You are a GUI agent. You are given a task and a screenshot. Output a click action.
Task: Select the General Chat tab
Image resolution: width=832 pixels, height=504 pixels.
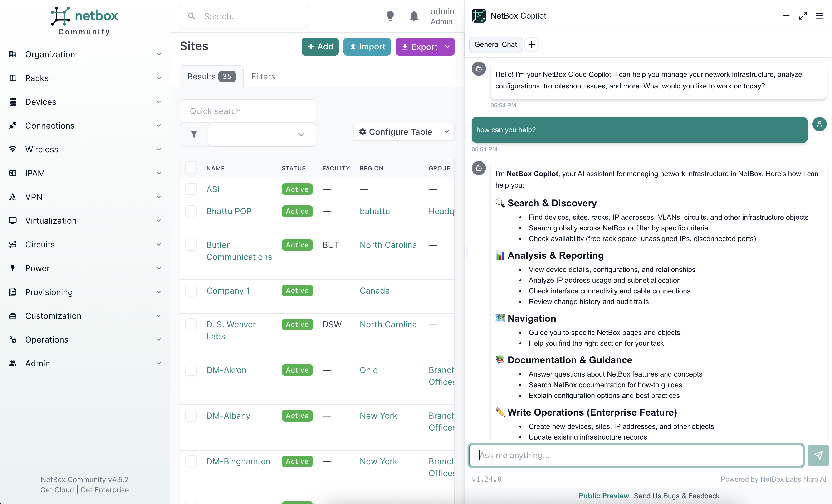[495, 44]
